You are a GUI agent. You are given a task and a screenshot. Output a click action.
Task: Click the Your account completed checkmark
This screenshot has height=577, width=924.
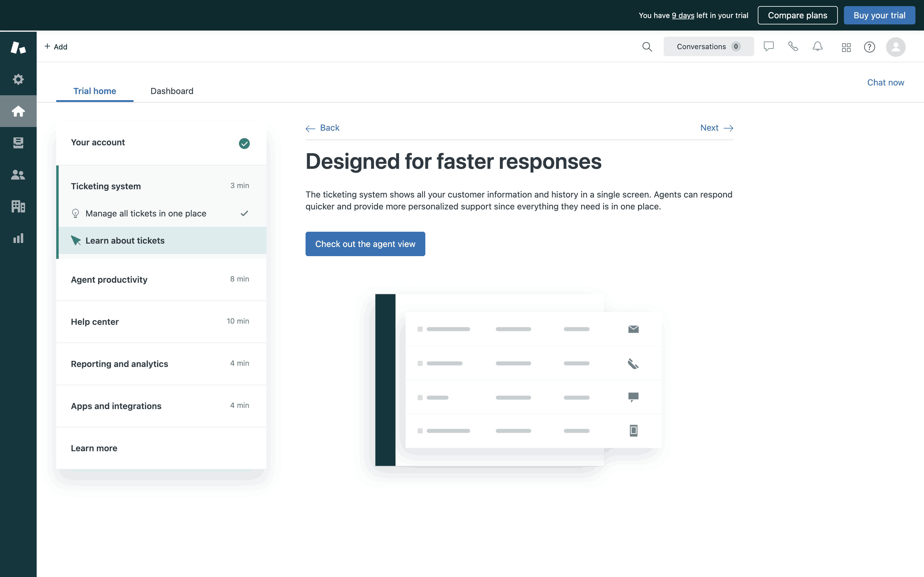click(x=244, y=143)
